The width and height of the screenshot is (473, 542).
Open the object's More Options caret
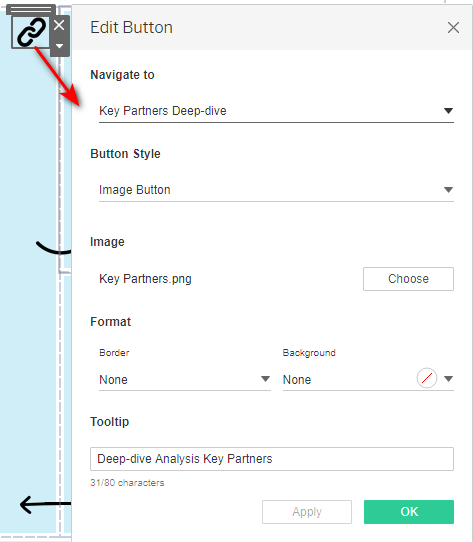tap(59, 46)
